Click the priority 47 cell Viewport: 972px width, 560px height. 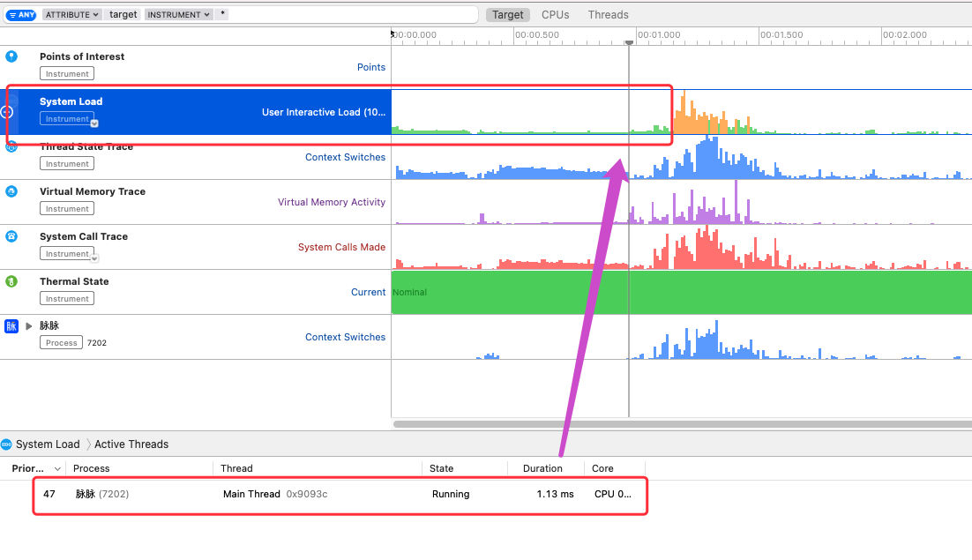click(x=49, y=495)
